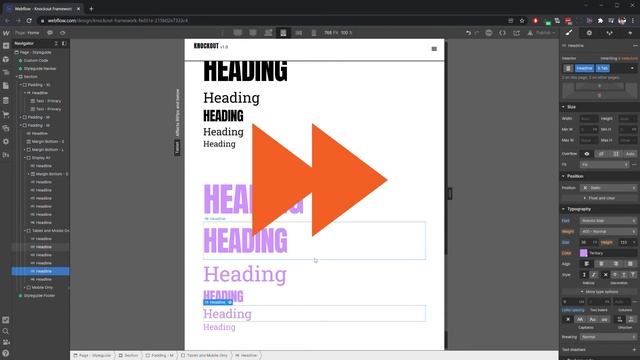The height and width of the screenshot is (360, 640).
Task: Click the hamburger menu icon in canvas navbar
Action: tap(434, 49)
